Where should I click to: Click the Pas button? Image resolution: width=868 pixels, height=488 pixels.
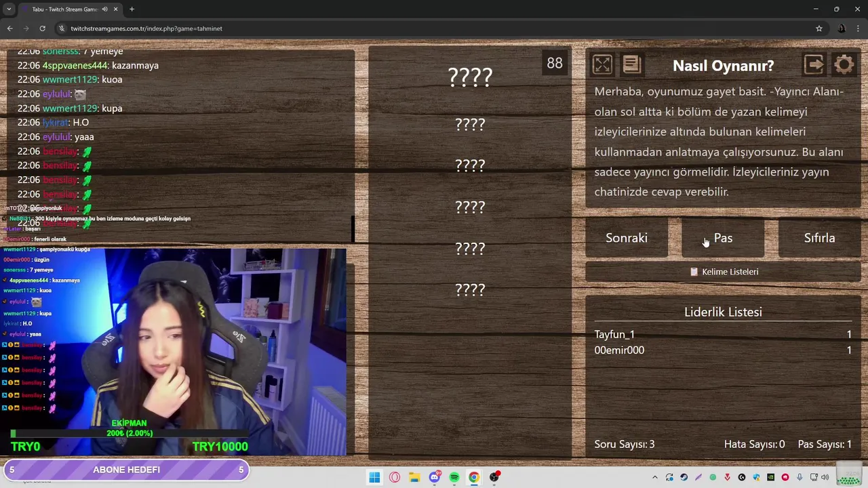(x=723, y=238)
